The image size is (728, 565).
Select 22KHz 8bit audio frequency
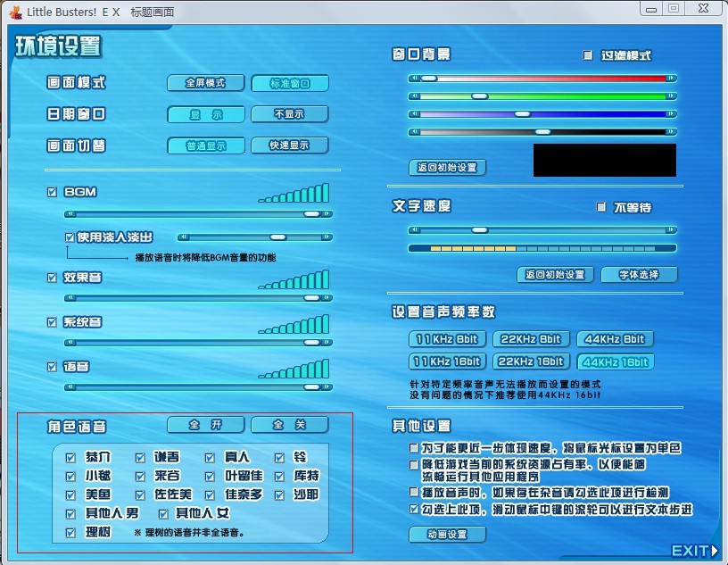click(531, 339)
